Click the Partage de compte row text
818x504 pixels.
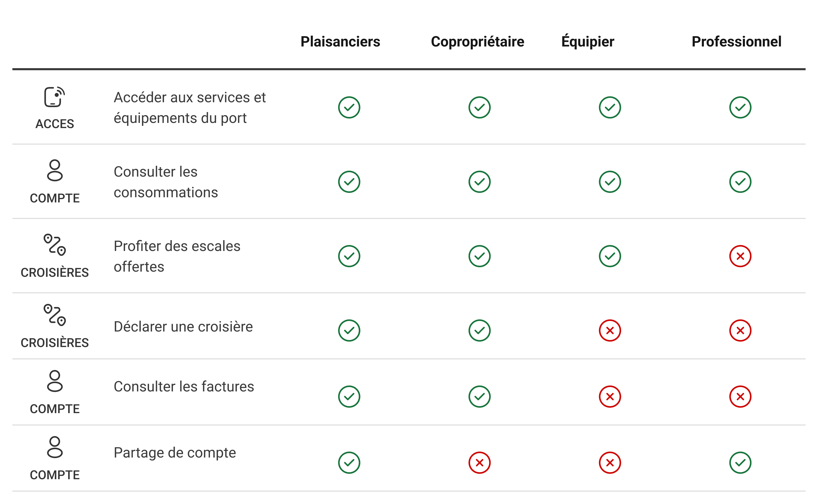click(x=175, y=453)
